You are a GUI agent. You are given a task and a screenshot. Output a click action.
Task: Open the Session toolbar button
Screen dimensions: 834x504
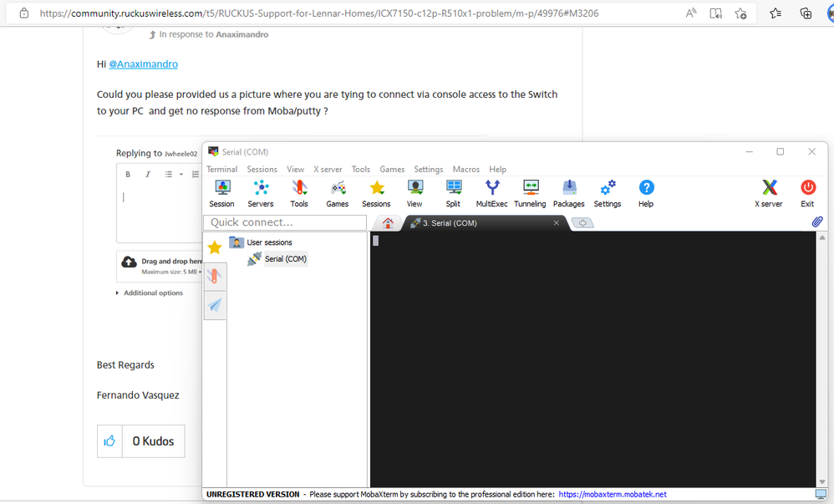tap(221, 193)
